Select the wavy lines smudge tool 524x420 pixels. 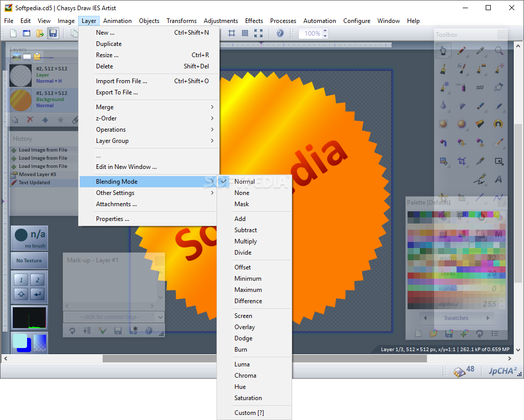point(480,87)
